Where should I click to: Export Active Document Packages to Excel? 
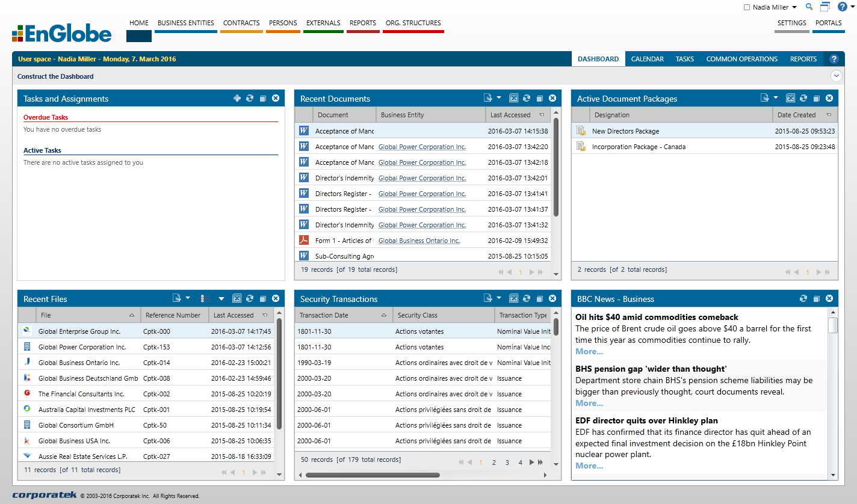pos(791,99)
